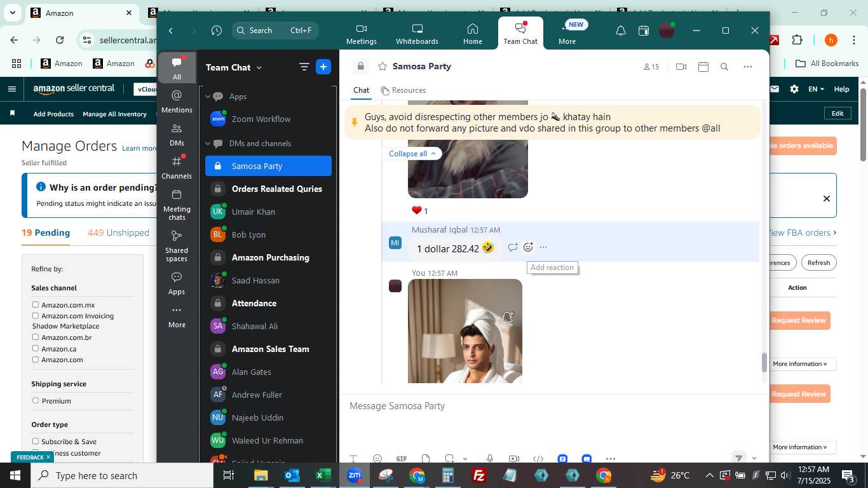Click the heart reaction on image
Image resolution: width=868 pixels, height=488 pixels.
[419, 211]
